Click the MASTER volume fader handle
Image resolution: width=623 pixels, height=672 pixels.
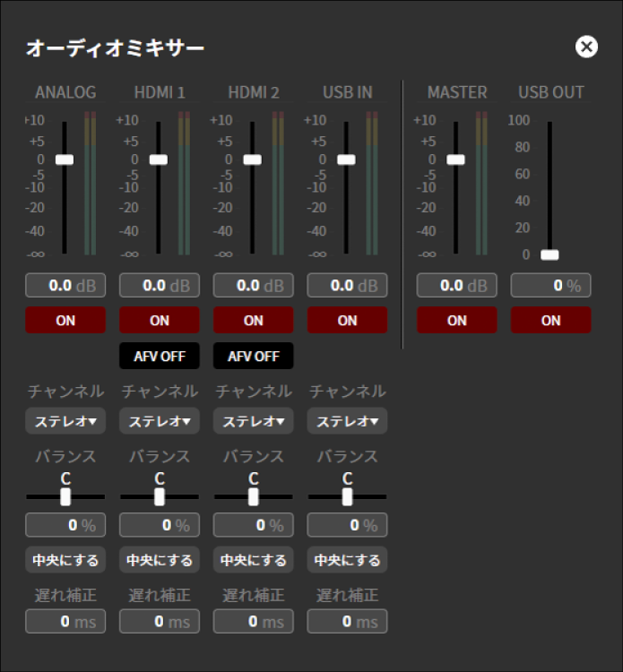pyautogui.click(x=455, y=159)
